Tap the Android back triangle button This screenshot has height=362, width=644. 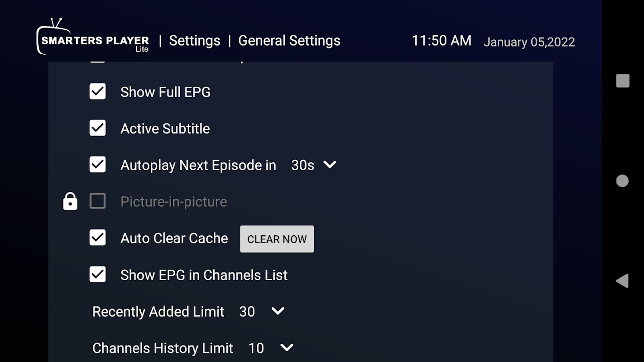click(622, 281)
